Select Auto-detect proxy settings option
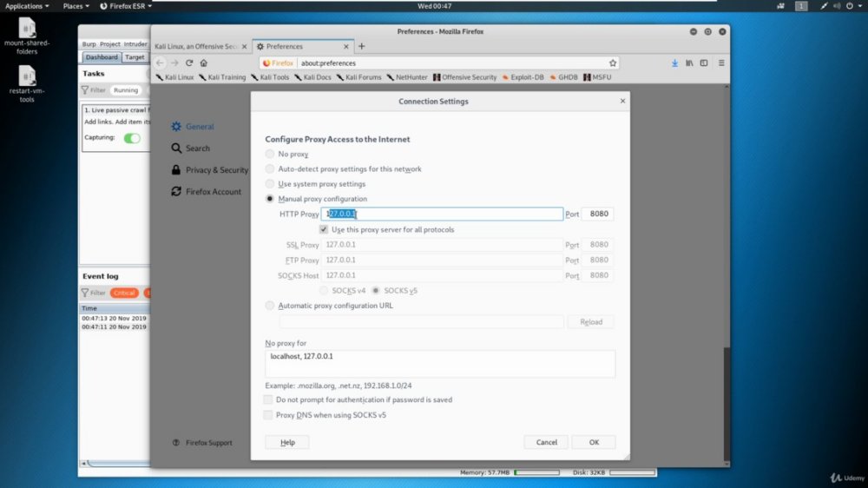 [270, 168]
